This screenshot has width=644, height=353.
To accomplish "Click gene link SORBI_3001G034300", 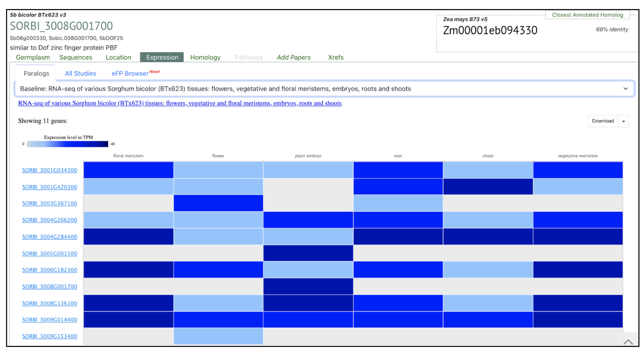I will [50, 170].
